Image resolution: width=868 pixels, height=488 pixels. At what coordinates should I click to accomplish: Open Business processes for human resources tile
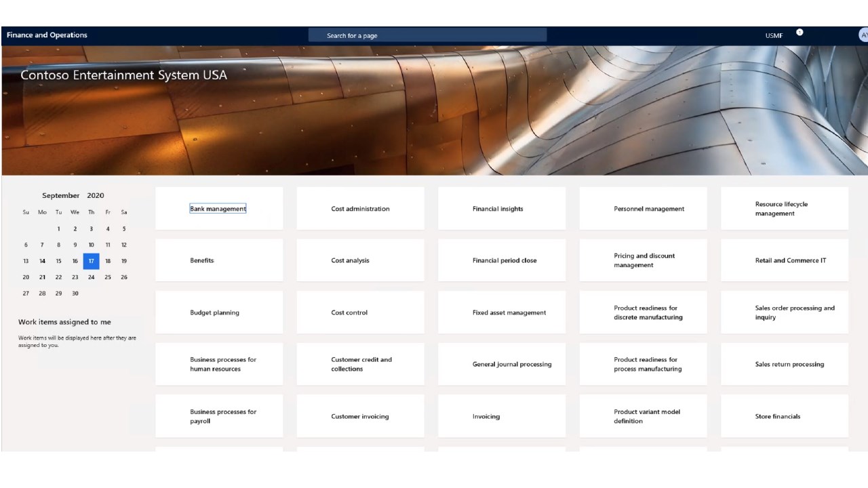pyautogui.click(x=219, y=364)
